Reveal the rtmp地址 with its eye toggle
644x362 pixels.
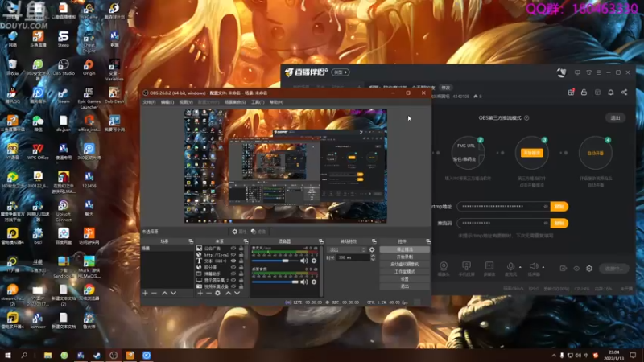click(546, 207)
